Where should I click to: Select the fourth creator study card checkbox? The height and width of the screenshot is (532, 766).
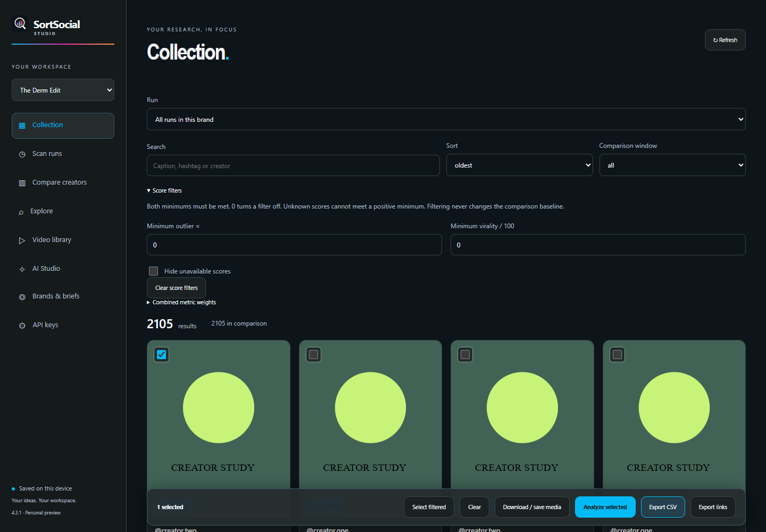coord(618,354)
